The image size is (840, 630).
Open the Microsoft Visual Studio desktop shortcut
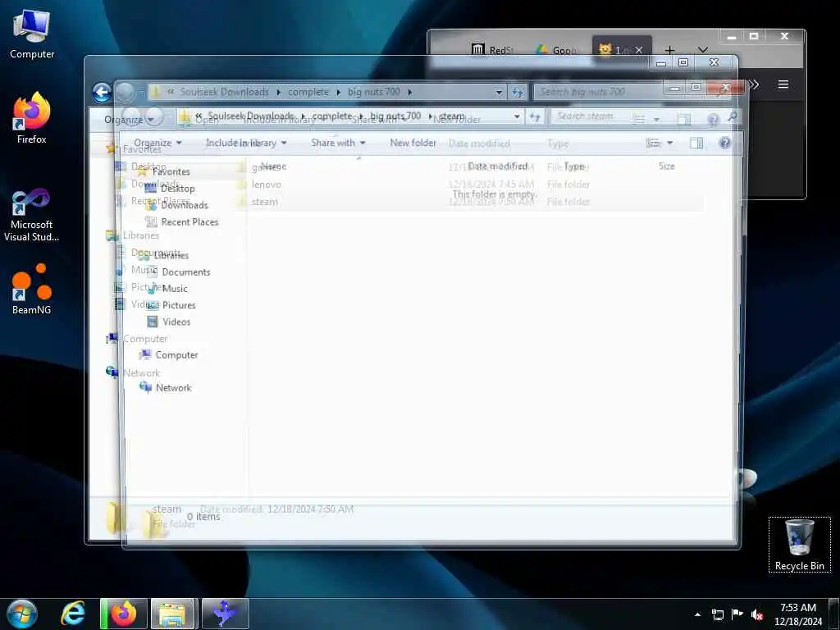32,214
